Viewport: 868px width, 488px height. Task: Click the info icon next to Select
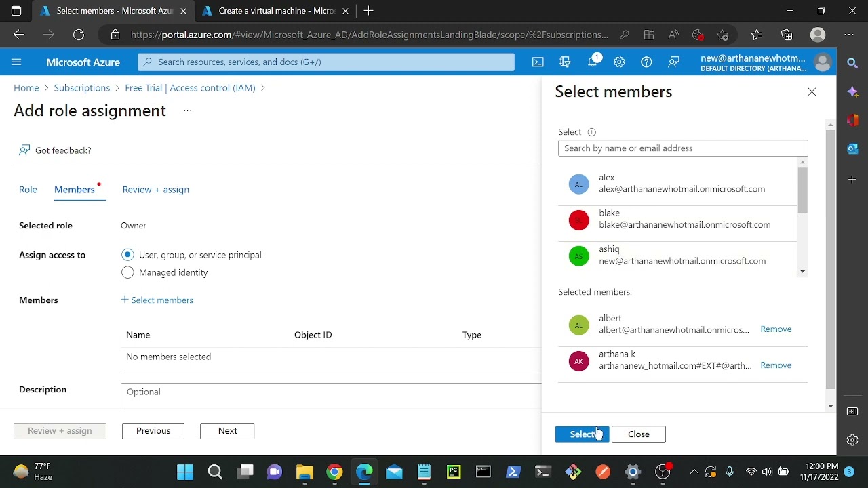[591, 132]
